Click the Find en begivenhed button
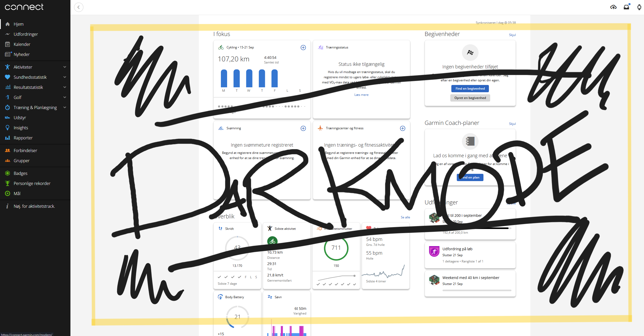The image size is (644, 336). [470, 89]
